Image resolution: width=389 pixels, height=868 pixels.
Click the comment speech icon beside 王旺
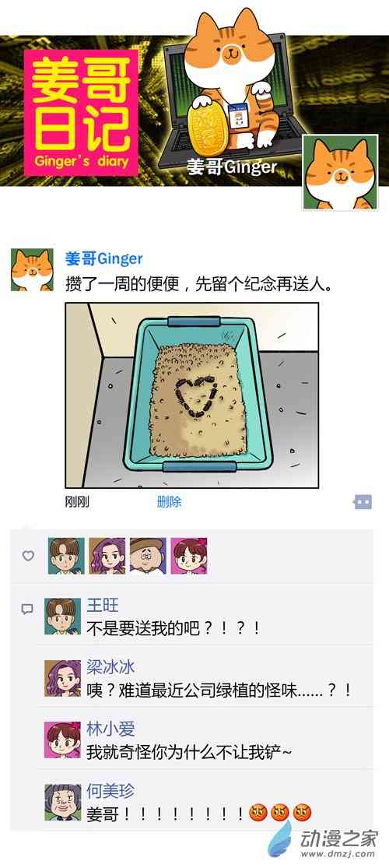[27, 610]
